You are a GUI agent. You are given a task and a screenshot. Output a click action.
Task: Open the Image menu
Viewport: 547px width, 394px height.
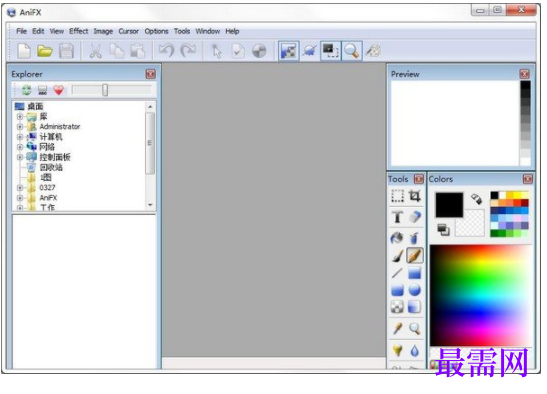(103, 31)
